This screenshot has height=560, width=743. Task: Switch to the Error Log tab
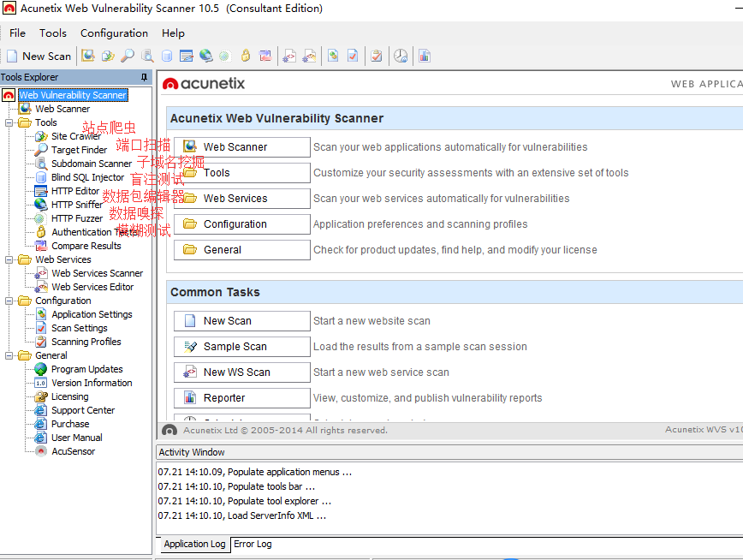253,544
